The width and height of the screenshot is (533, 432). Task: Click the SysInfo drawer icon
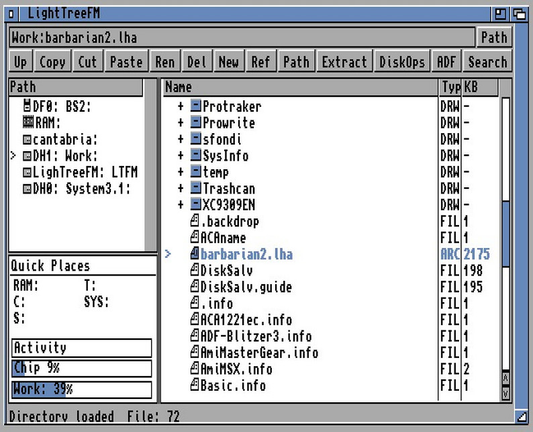click(195, 155)
